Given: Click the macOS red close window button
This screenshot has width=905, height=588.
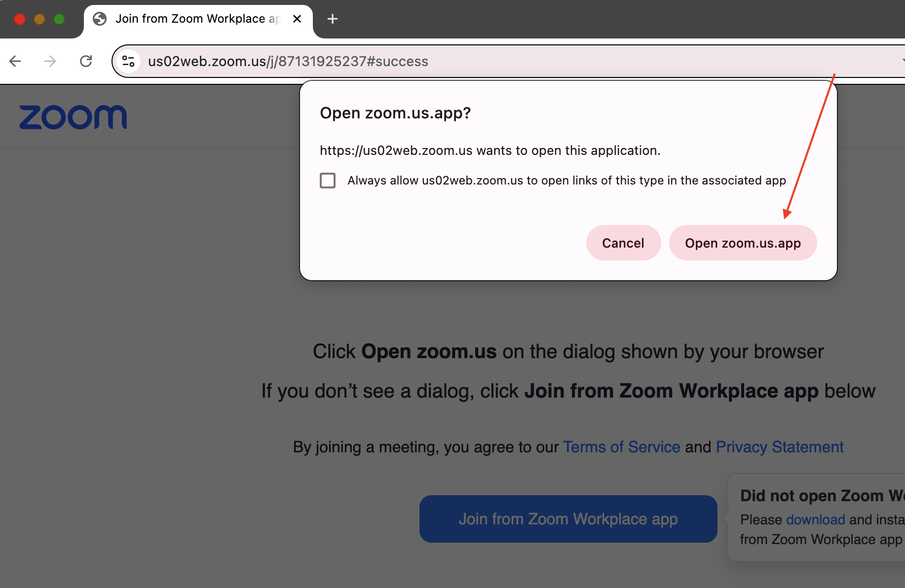Looking at the screenshot, I should click(20, 19).
